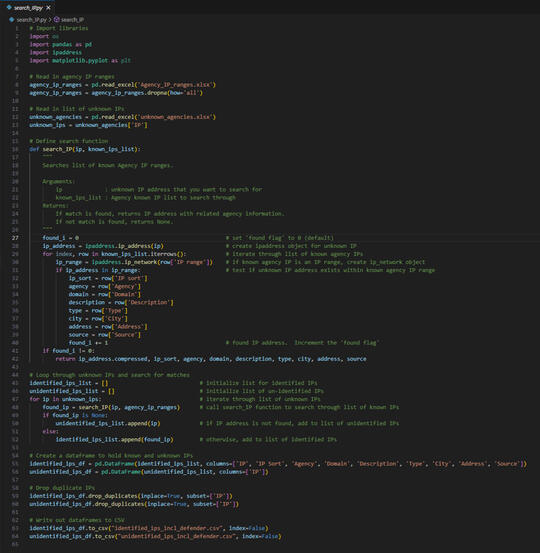
Task: Click 'for ip in unknown_ips:' line
Action: click(65, 399)
